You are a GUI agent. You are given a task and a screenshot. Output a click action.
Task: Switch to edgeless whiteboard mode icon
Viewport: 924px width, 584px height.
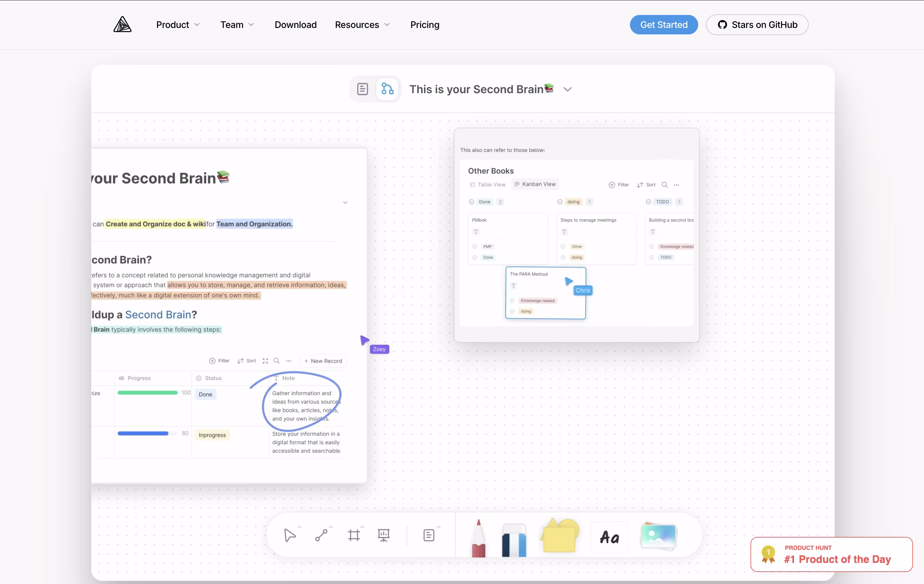tap(387, 89)
